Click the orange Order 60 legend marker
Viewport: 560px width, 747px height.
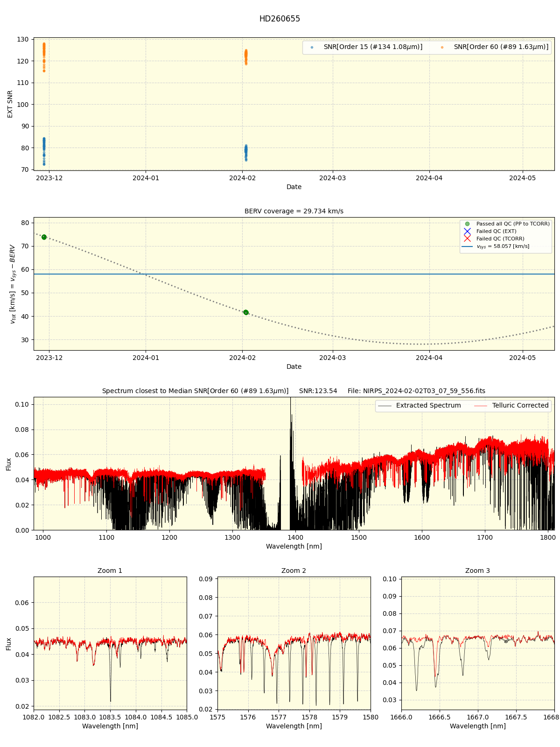pyautogui.click(x=442, y=48)
